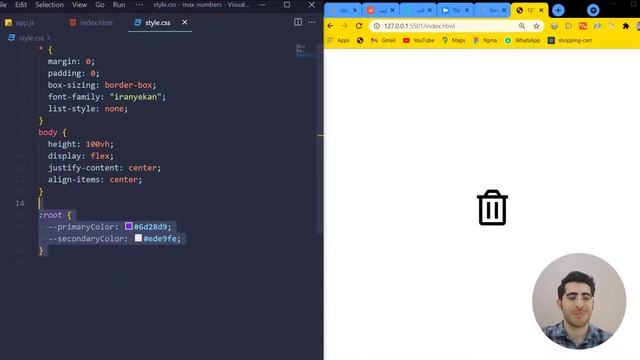The width and height of the screenshot is (640, 360).
Task: Open the View menu
Action: [x=79, y=5]
